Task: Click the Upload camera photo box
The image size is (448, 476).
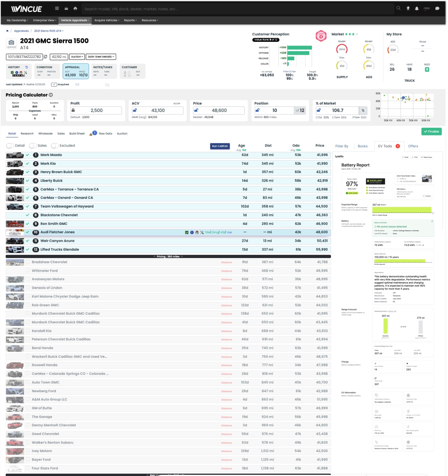Action: coord(11,44)
